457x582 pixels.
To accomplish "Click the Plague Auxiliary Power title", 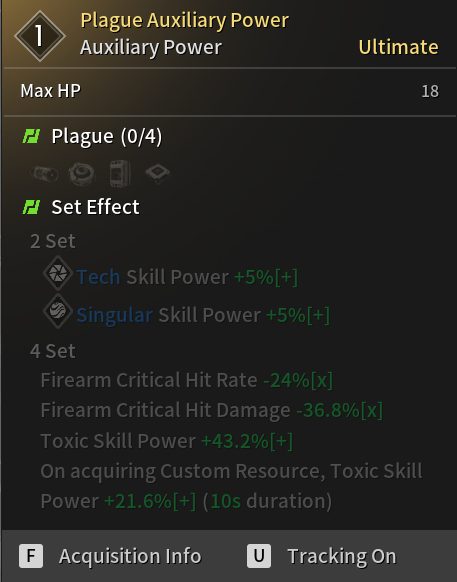I will click(x=185, y=20).
